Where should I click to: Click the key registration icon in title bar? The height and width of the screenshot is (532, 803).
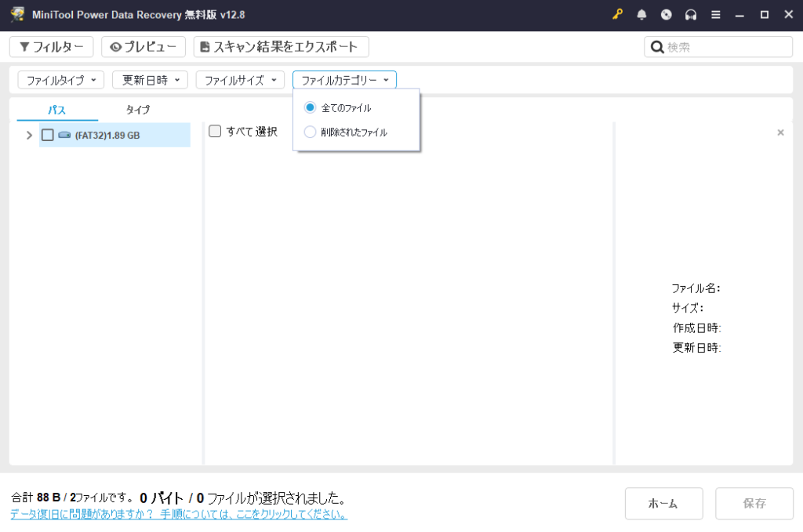[x=617, y=15]
